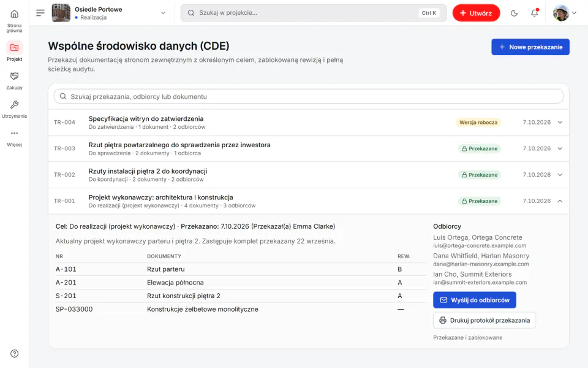Click the TR-004 identifier
This screenshot has height=368, width=588.
point(64,123)
